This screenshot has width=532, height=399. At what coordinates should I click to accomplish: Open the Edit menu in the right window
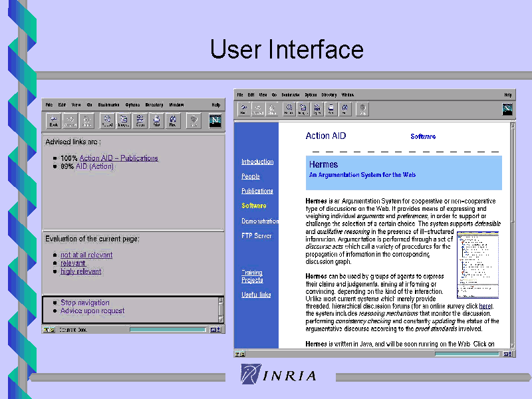point(251,94)
